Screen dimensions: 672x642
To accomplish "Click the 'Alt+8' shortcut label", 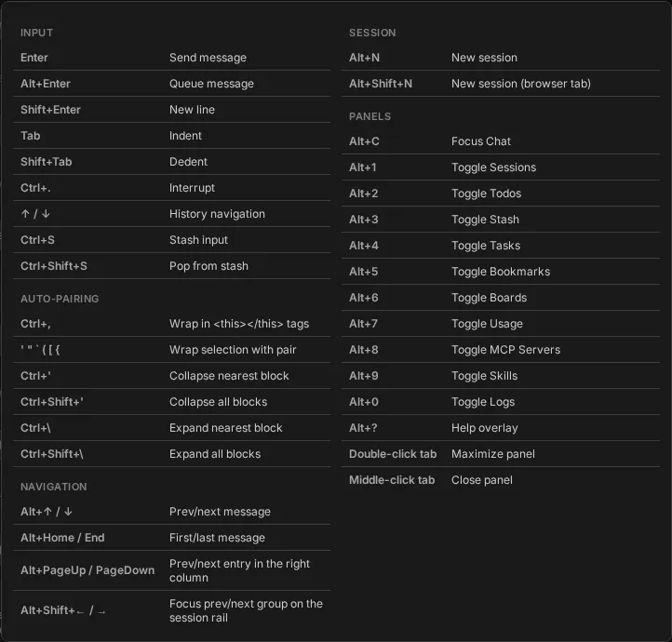I will click(x=364, y=350).
